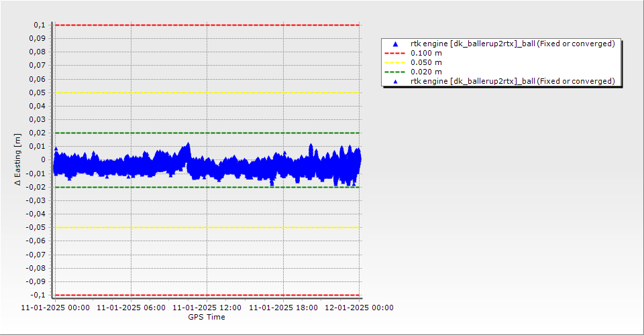Viewport: 644px width, 335px height.
Task: Click the 12-01-2025 00:00 time label
Action: pos(360,308)
